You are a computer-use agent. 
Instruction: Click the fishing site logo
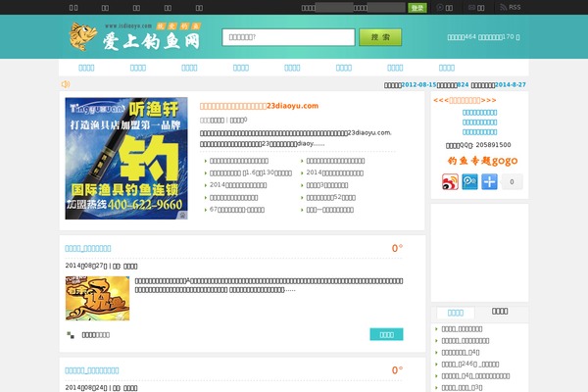135,38
